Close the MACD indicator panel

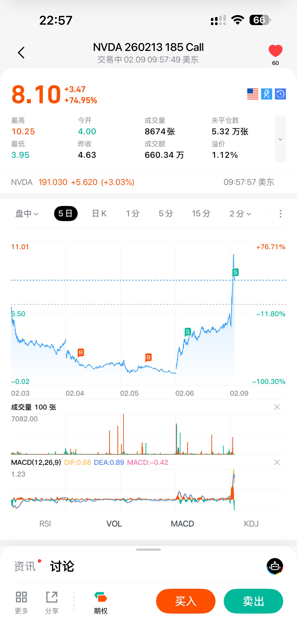[277, 462]
